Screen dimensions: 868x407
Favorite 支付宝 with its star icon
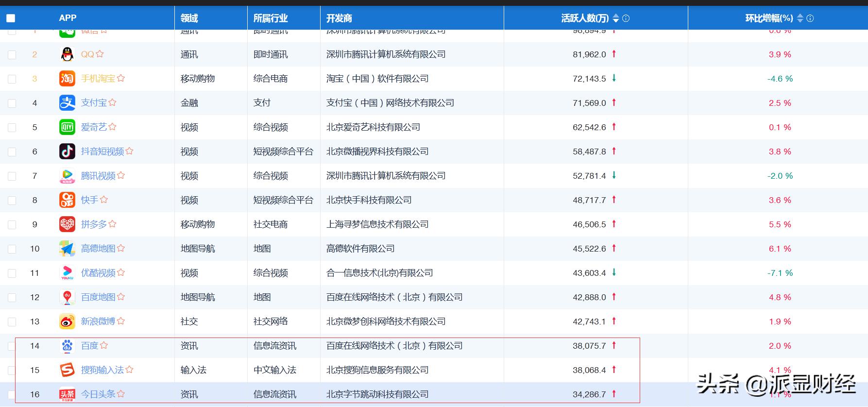(112, 102)
